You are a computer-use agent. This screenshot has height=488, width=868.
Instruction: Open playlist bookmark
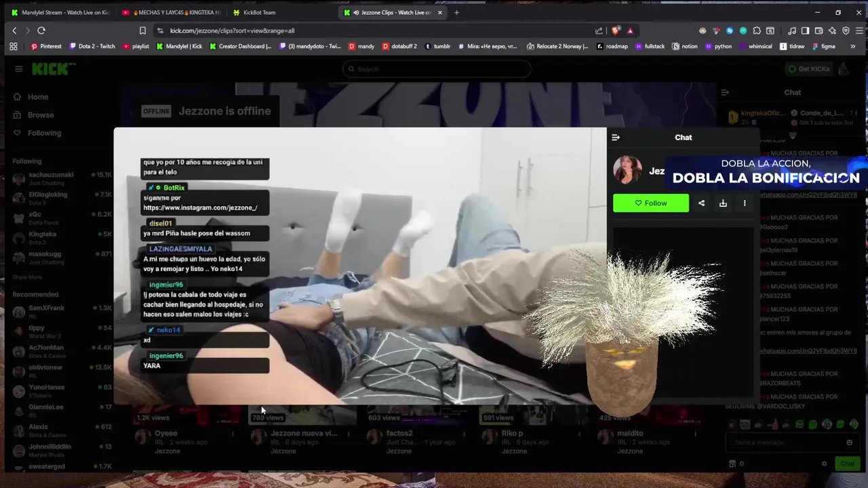(136, 47)
